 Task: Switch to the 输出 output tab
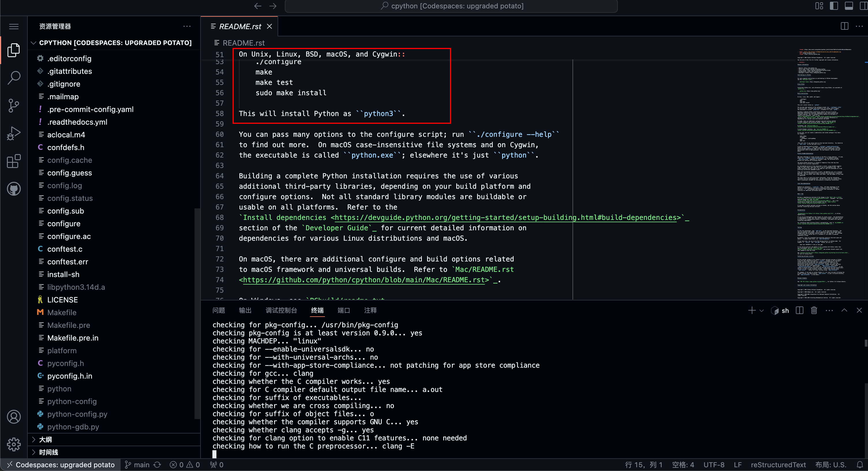coord(245,310)
